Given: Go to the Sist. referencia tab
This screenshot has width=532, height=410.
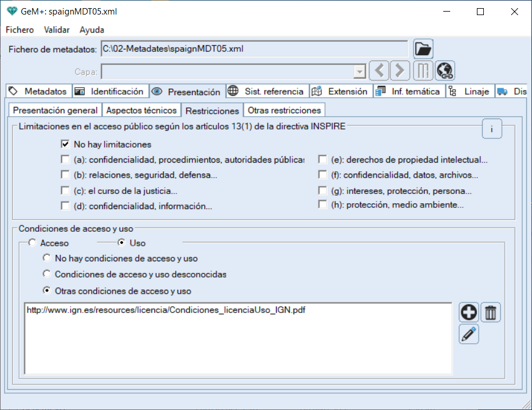Looking at the screenshot, I should click(266, 91).
